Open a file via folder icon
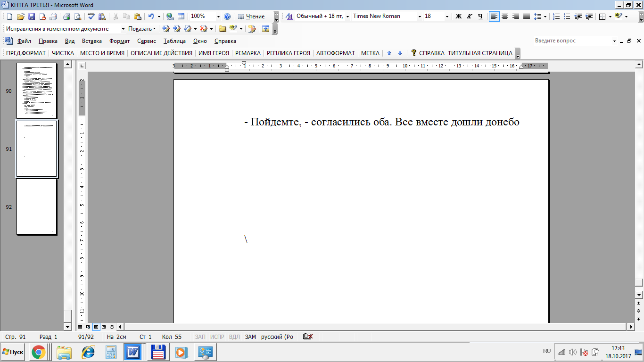The width and height of the screenshot is (644, 362). [20, 16]
